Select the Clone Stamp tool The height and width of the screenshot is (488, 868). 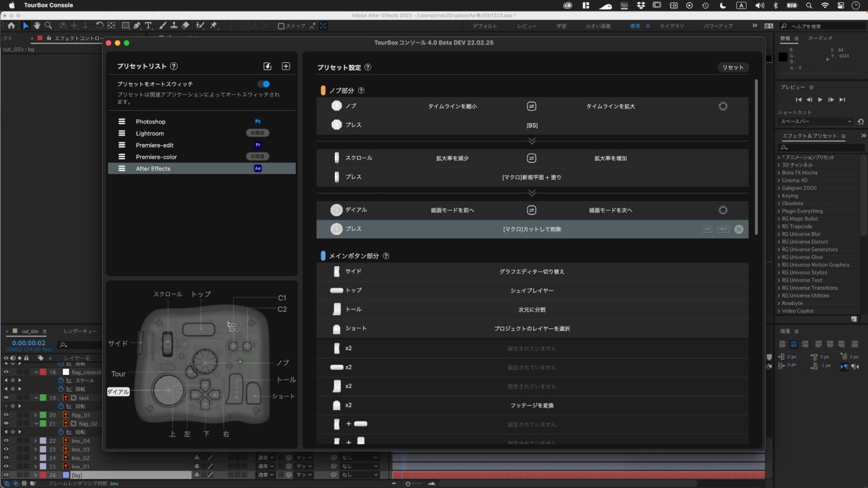click(x=174, y=26)
